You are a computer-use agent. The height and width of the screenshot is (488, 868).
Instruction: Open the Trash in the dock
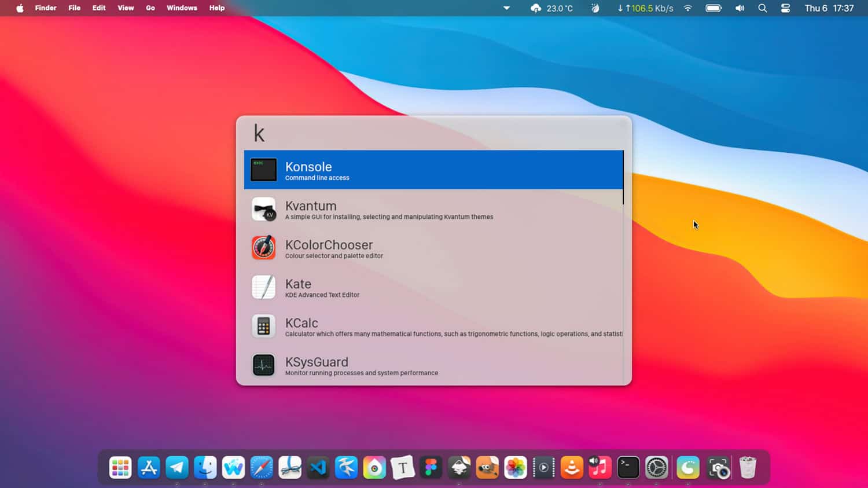748,468
